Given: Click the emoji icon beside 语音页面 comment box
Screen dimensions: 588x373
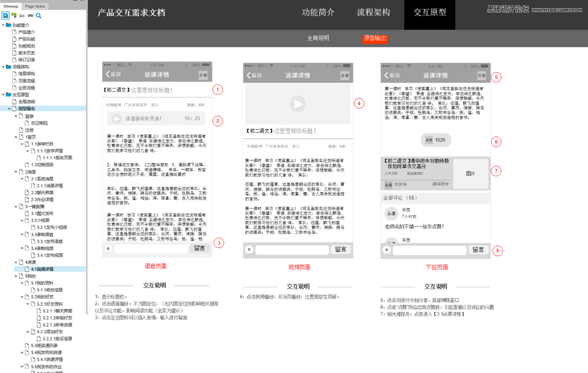Looking at the screenshot, I should click(x=108, y=249).
